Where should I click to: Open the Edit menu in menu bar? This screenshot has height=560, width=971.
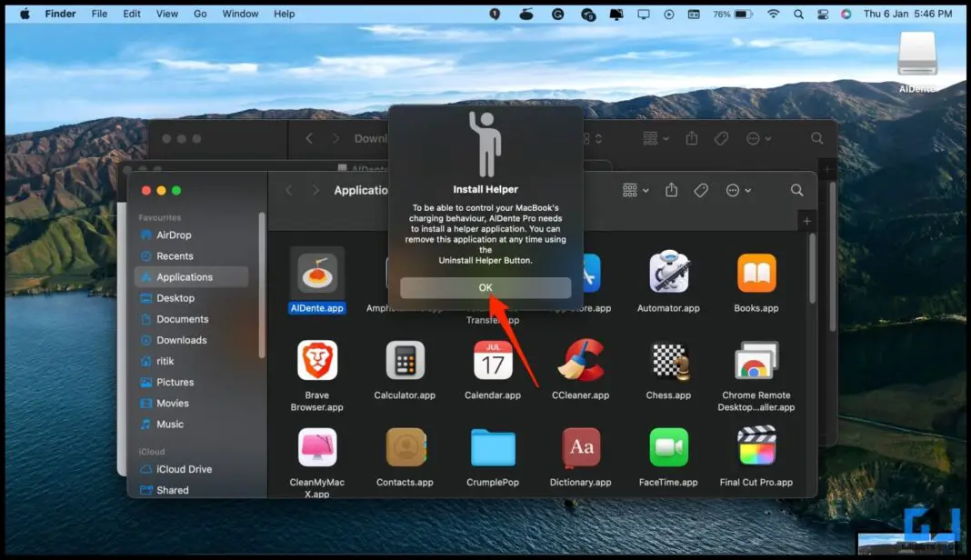(x=132, y=14)
